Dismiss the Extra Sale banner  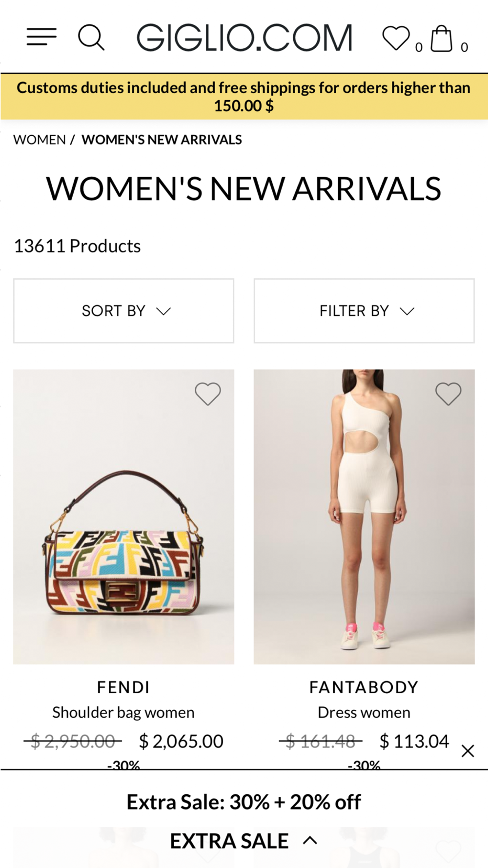point(468,751)
